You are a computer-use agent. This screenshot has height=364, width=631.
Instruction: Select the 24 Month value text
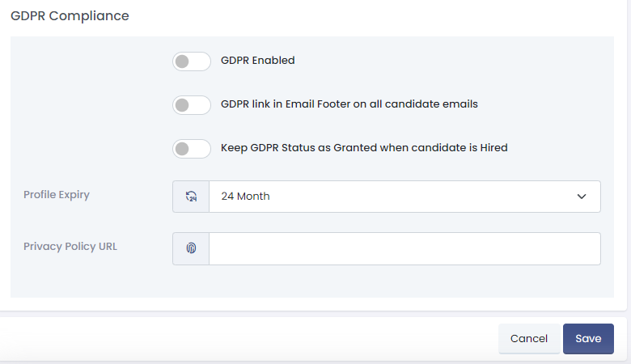[246, 197]
